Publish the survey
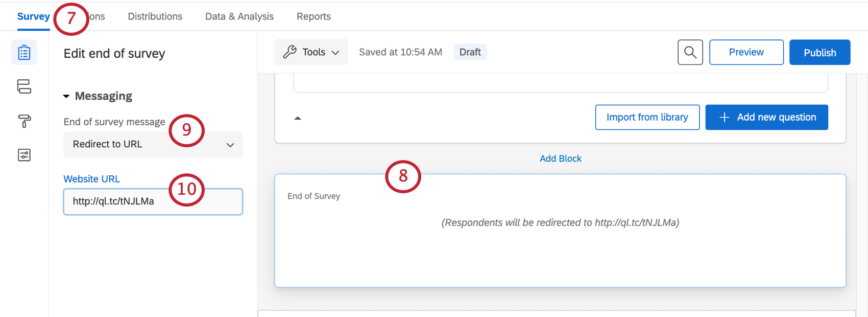Screen dimensions: 868x317 pyautogui.click(x=819, y=52)
